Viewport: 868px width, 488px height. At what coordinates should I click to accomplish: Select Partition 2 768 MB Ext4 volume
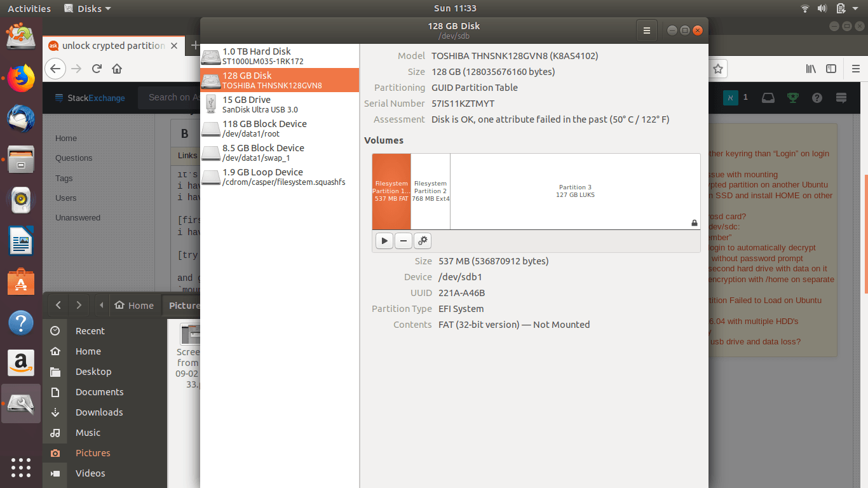pyautogui.click(x=430, y=191)
